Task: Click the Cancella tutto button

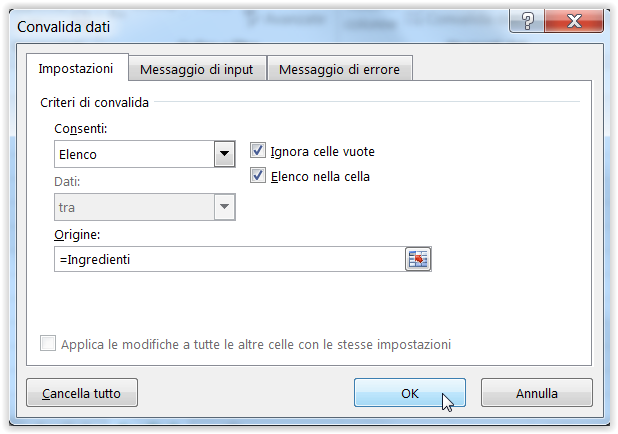Action: 82,393
